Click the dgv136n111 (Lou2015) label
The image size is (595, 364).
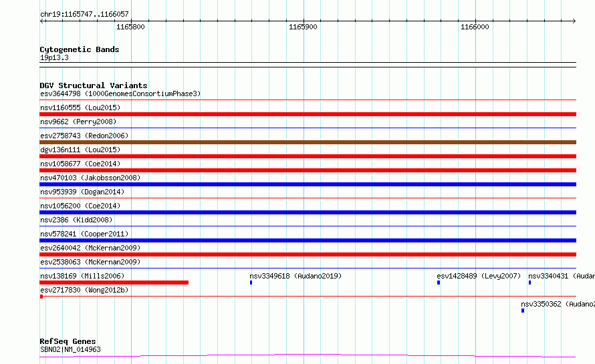pyautogui.click(x=80, y=150)
